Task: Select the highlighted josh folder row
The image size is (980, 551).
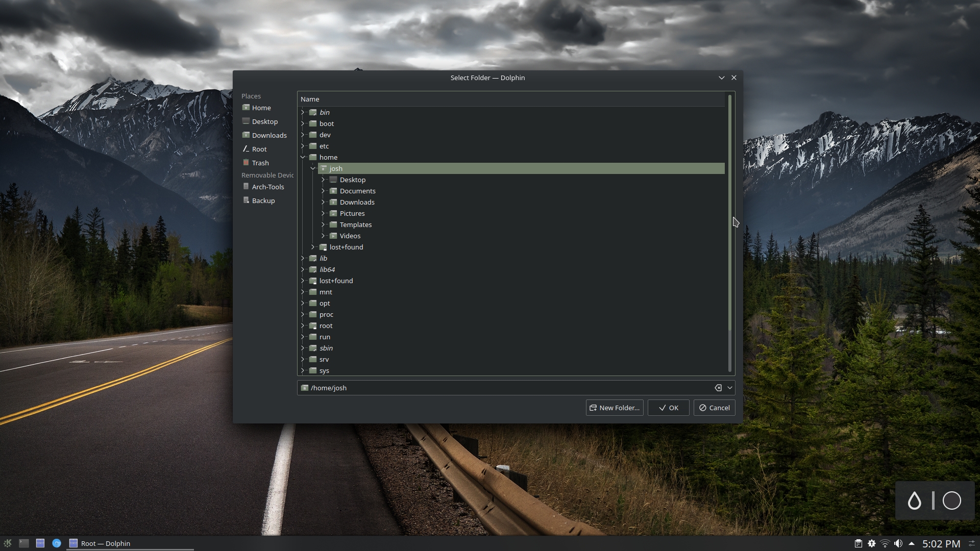Action: [521, 168]
